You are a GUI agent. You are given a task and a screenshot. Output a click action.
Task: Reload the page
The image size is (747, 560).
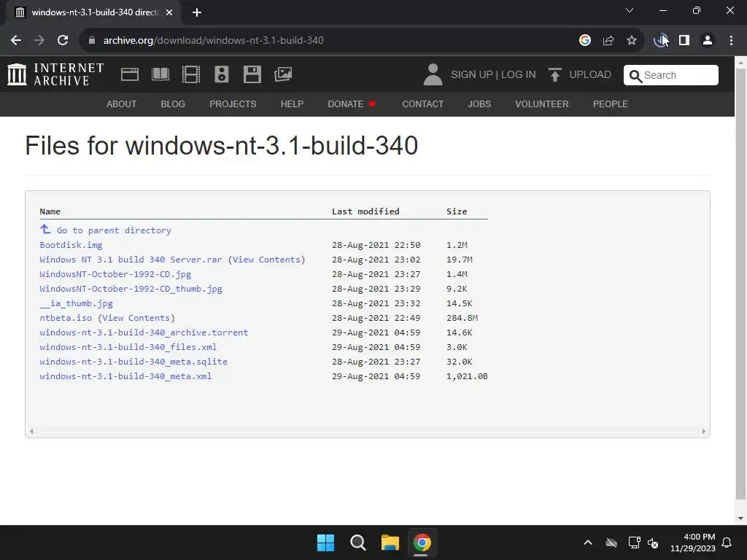(63, 41)
